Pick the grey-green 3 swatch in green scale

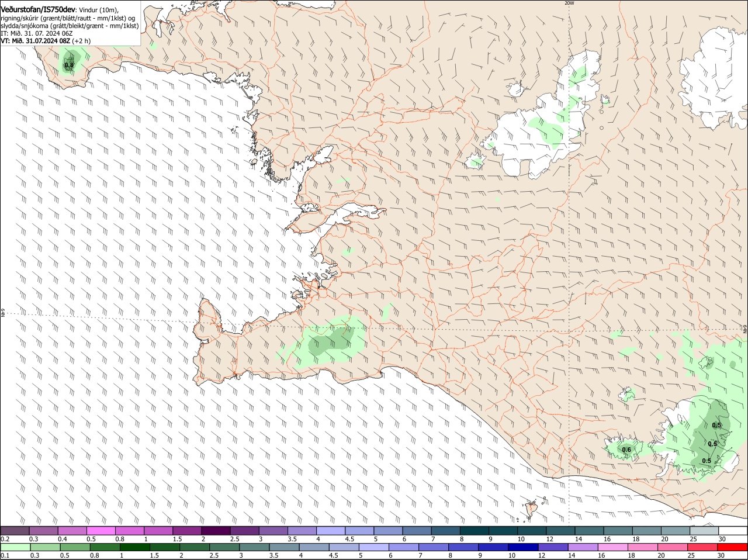pos(254,547)
